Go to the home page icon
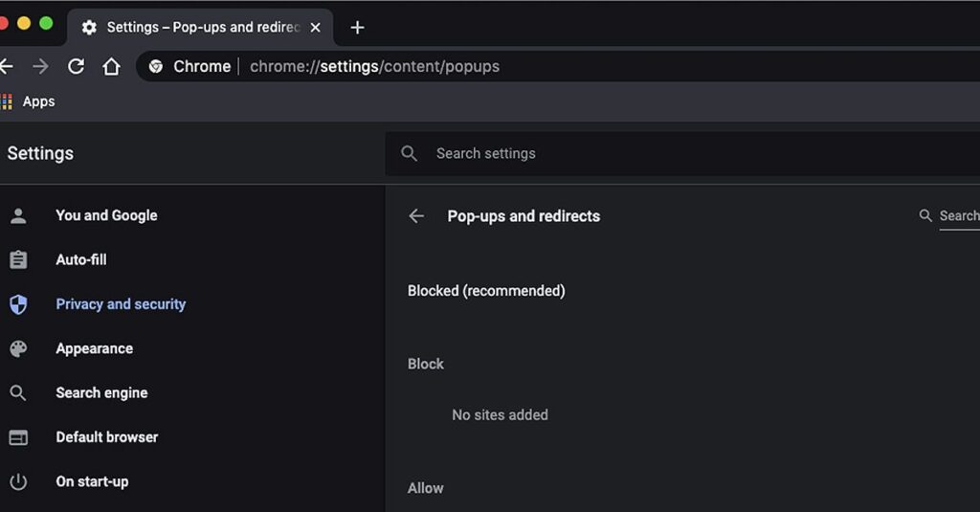This screenshot has width=980, height=512. (111, 66)
